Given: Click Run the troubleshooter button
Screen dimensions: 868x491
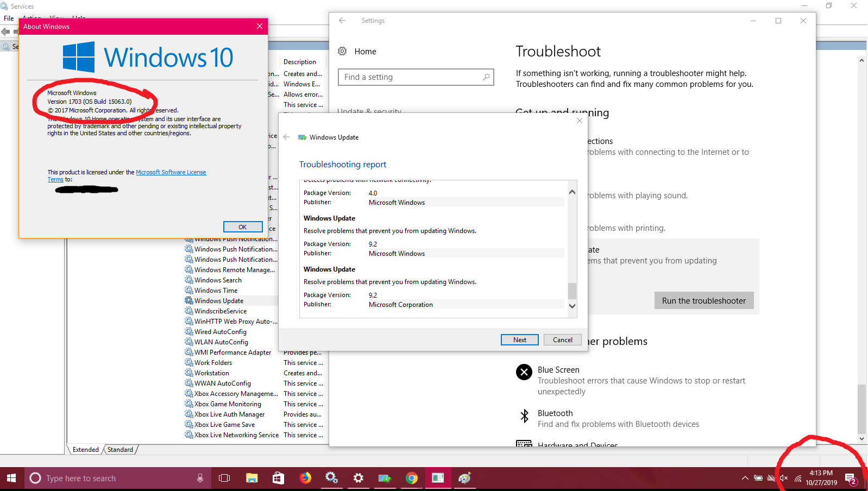Looking at the screenshot, I should tap(704, 300).
